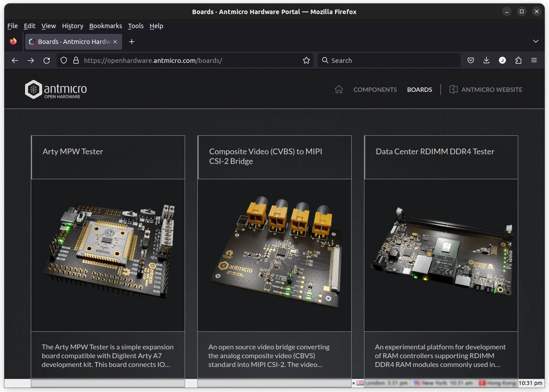
Task: Reload the current page
Action: 47,61
